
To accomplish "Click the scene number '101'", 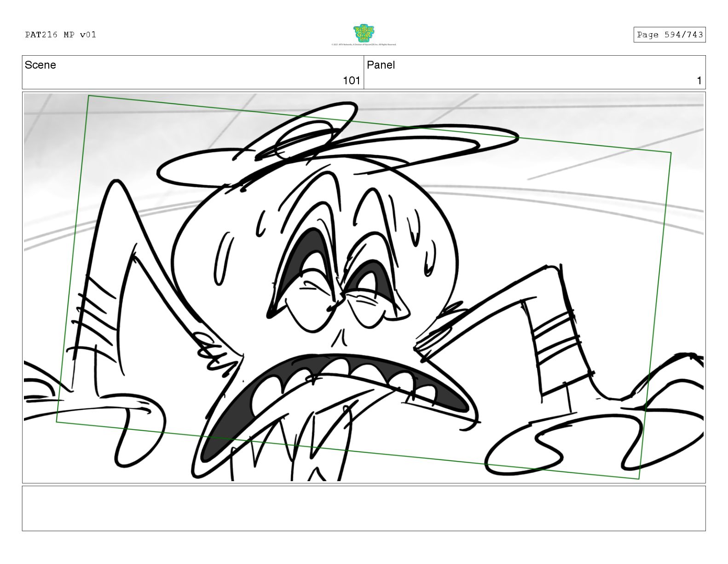I will click(x=352, y=81).
